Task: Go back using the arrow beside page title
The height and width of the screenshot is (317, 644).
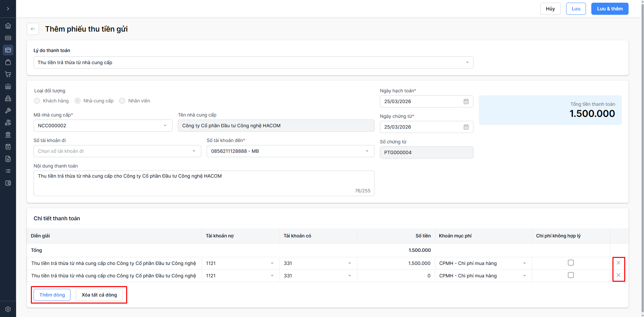Action: 33,29
